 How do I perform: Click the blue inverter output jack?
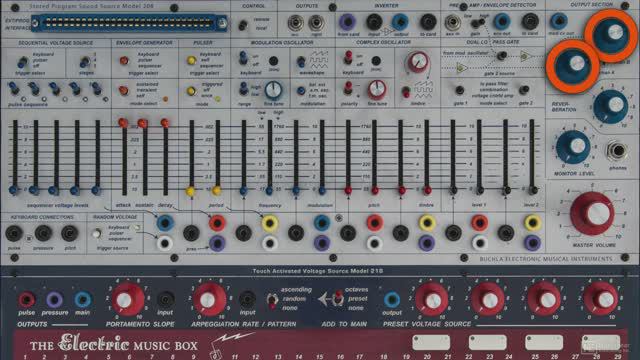[400, 22]
